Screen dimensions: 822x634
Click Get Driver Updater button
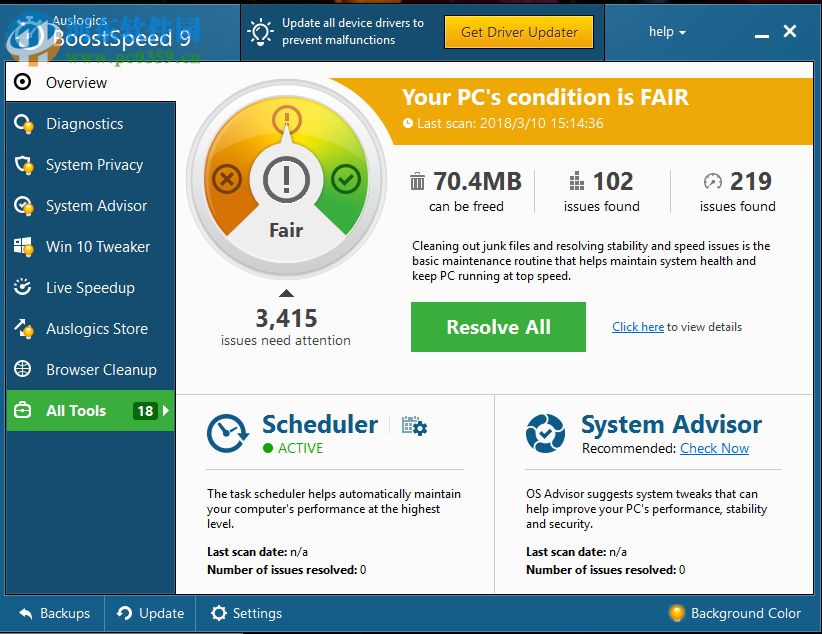[x=519, y=32]
